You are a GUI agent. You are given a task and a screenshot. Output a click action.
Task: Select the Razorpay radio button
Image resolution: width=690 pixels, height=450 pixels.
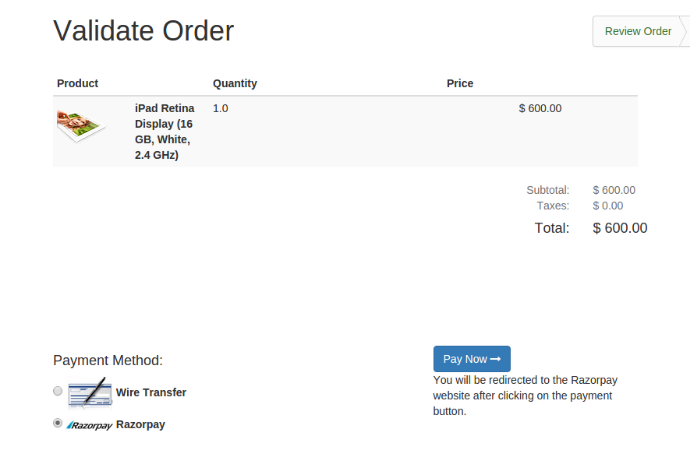tap(58, 423)
